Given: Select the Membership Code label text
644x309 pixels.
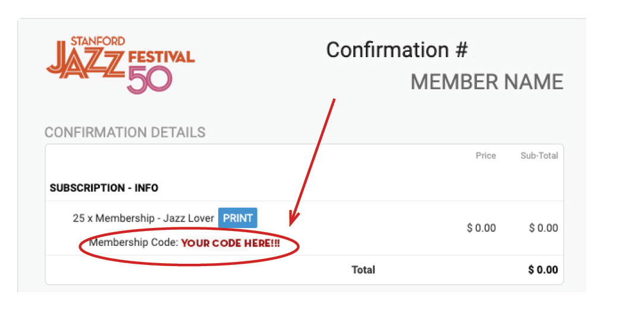Looking at the screenshot, I should [133, 243].
